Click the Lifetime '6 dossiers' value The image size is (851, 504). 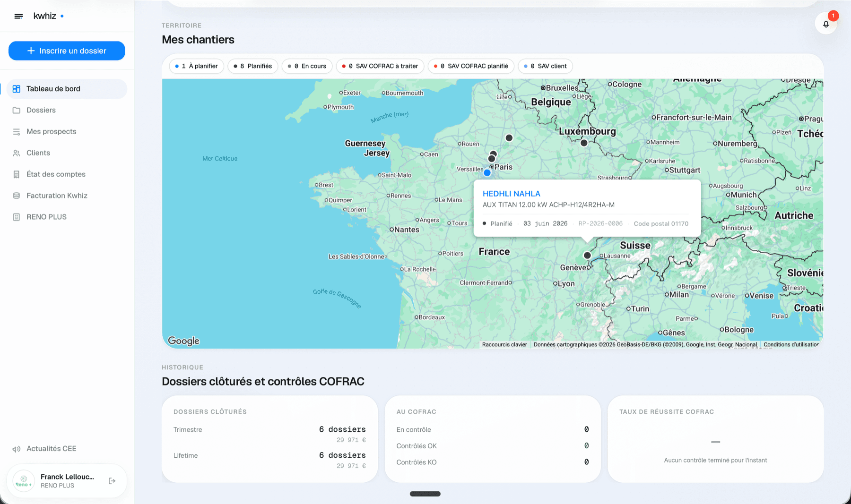(x=342, y=455)
